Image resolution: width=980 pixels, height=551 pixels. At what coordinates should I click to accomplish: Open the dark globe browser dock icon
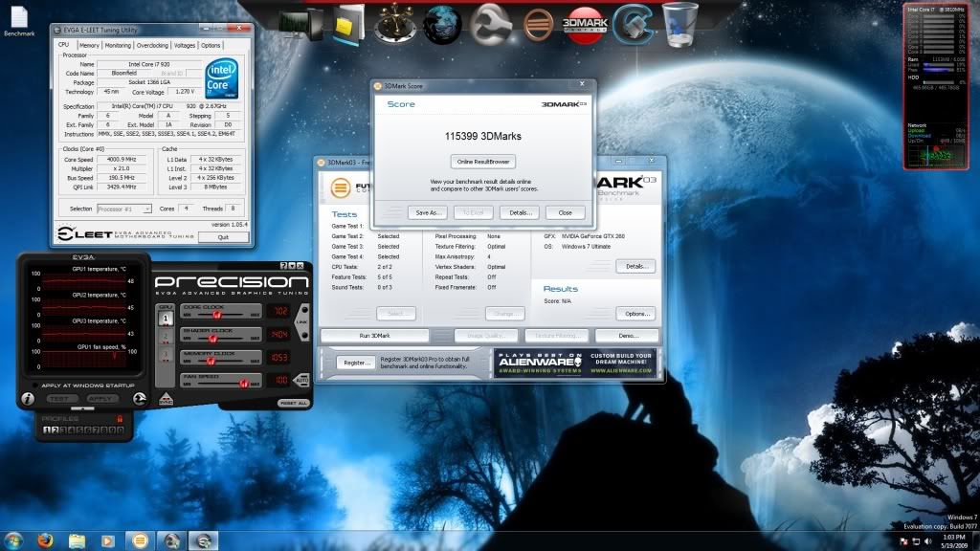pos(442,25)
